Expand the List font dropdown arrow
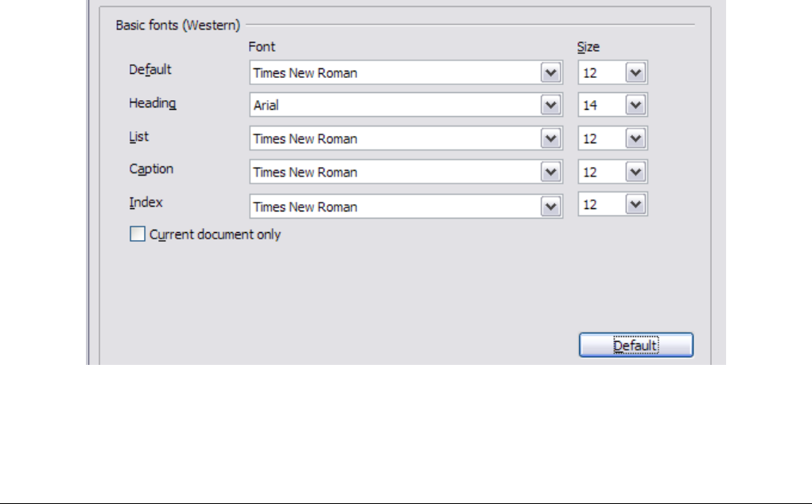Screen dimensions: 812x504 click(x=550, y=138)
